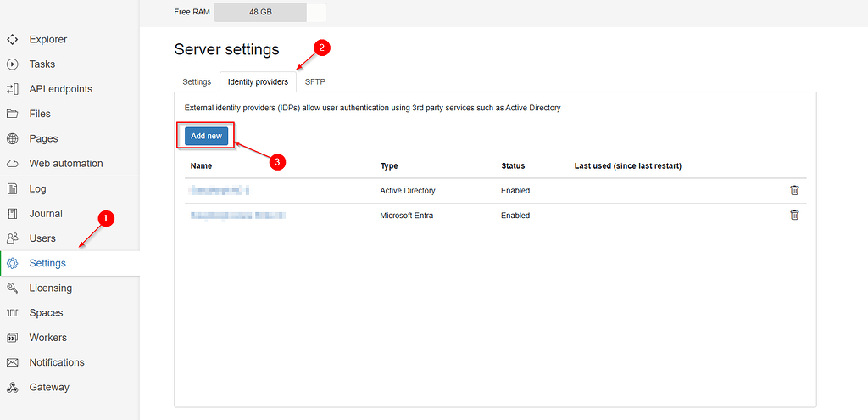Click the Settings gear icon

12,263
